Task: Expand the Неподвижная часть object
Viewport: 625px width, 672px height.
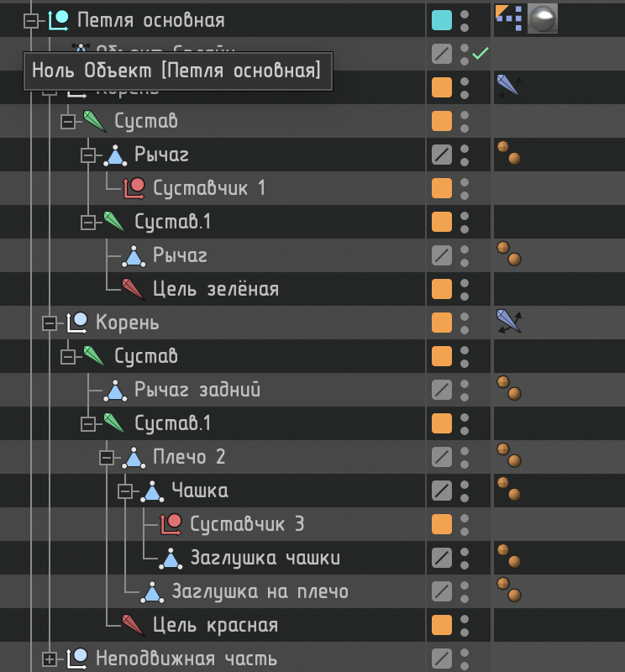Action: point(50,659)
